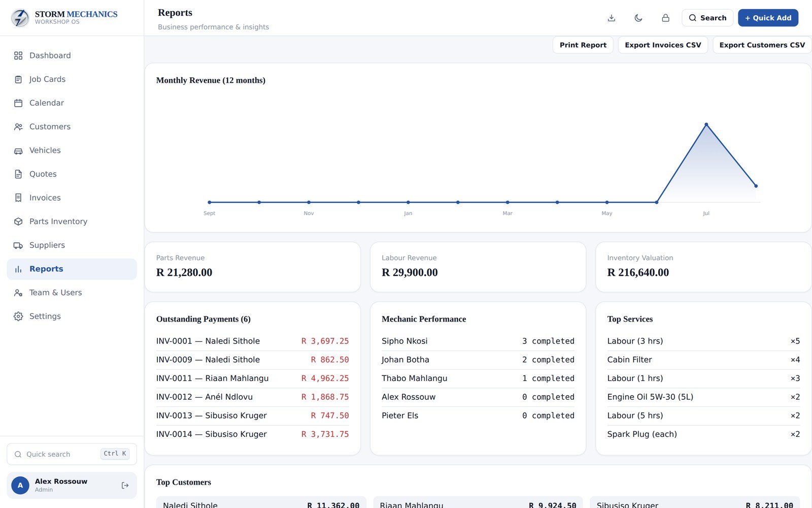The width and height of the screenshot is (812, 508).
Task: Focus the Quick search field
Action: click(x=72, y=454)
